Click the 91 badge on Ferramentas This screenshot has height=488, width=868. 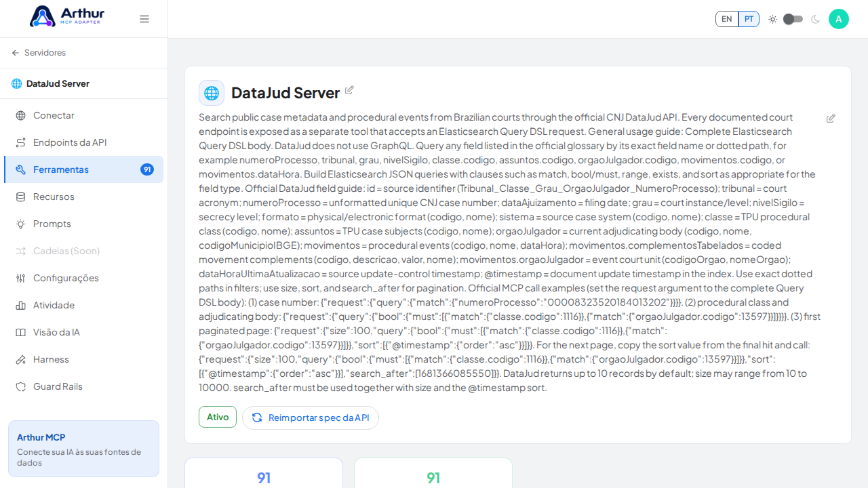click(x=147, y=169)
